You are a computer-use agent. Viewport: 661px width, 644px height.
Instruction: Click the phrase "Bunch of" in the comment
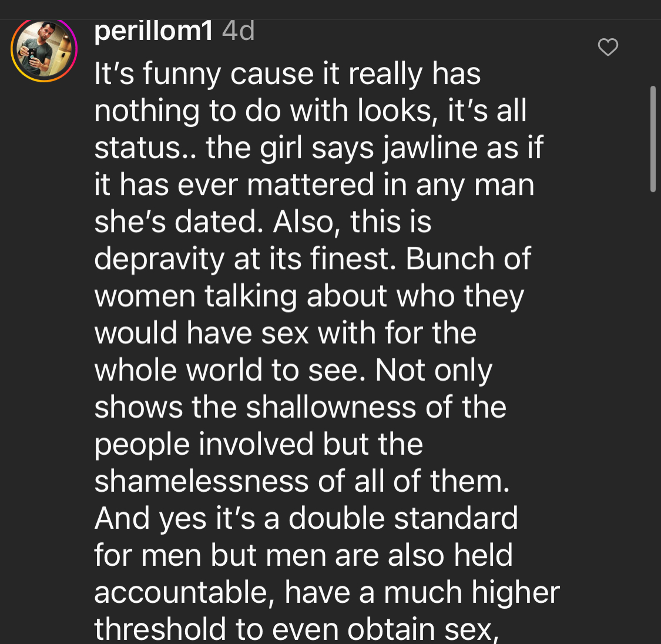coord(468,259)
